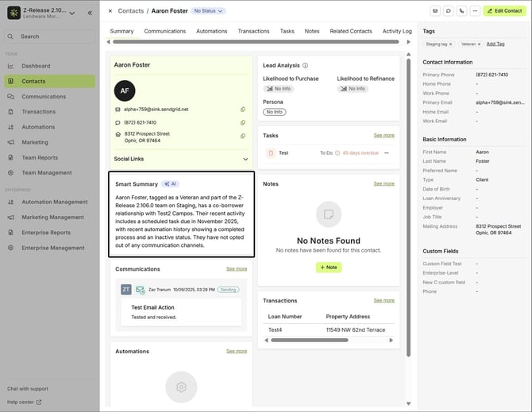Click See more in Notes card

[x=384, y=184]
